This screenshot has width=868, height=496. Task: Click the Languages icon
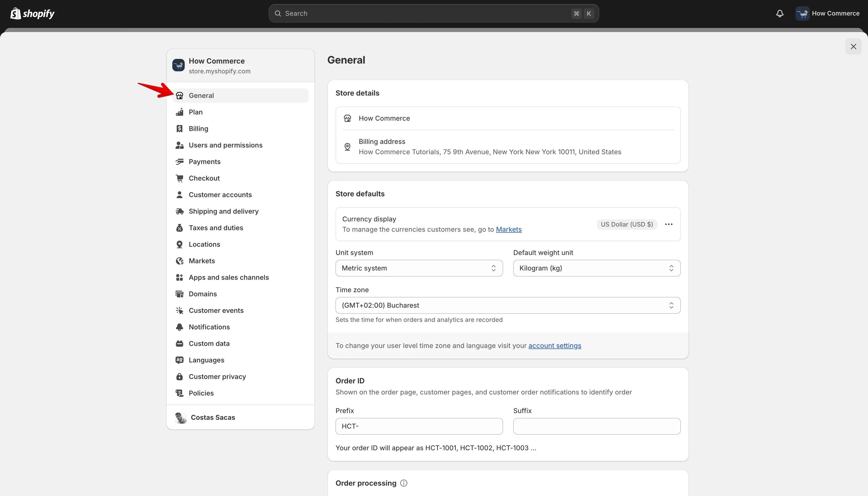tap(180, 360)
